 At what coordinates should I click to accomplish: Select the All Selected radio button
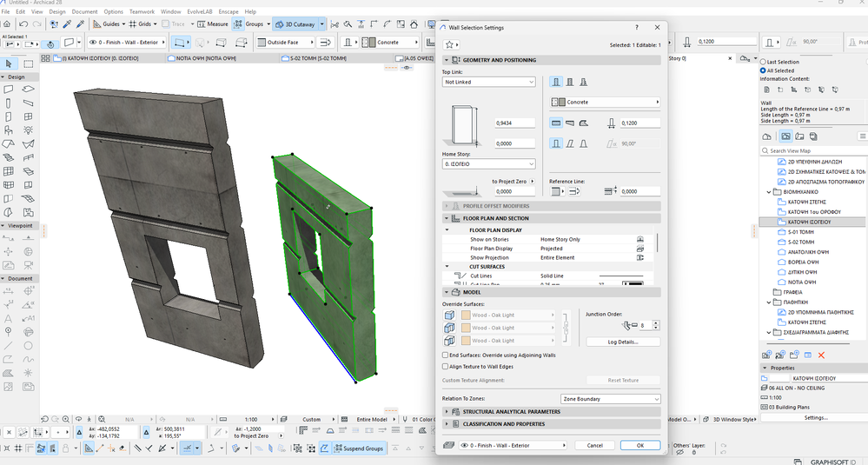(x=764, y=71)
